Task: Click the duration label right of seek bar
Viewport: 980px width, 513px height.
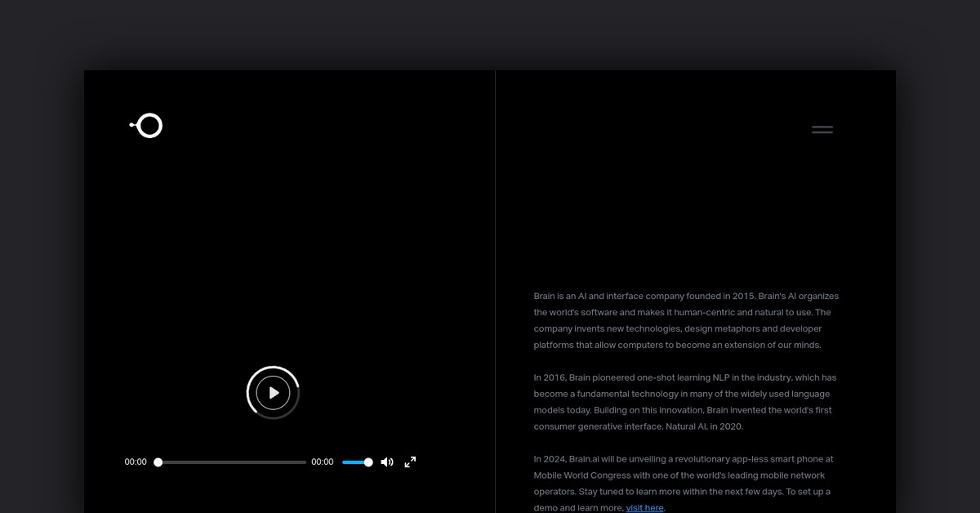Action: [323, 462]
